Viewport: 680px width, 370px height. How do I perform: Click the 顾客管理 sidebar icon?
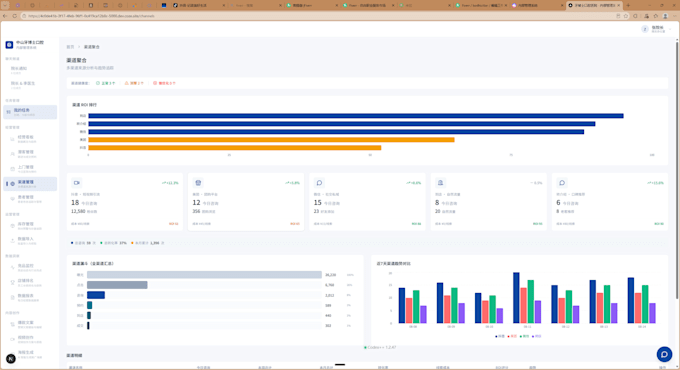pyautogui.click(x=12, y=154)
